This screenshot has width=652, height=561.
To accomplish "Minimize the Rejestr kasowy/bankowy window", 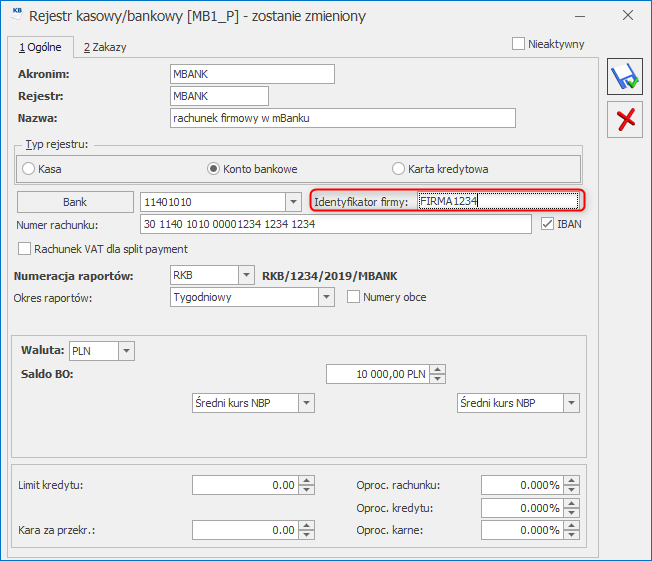I will (x=581, y=16).
